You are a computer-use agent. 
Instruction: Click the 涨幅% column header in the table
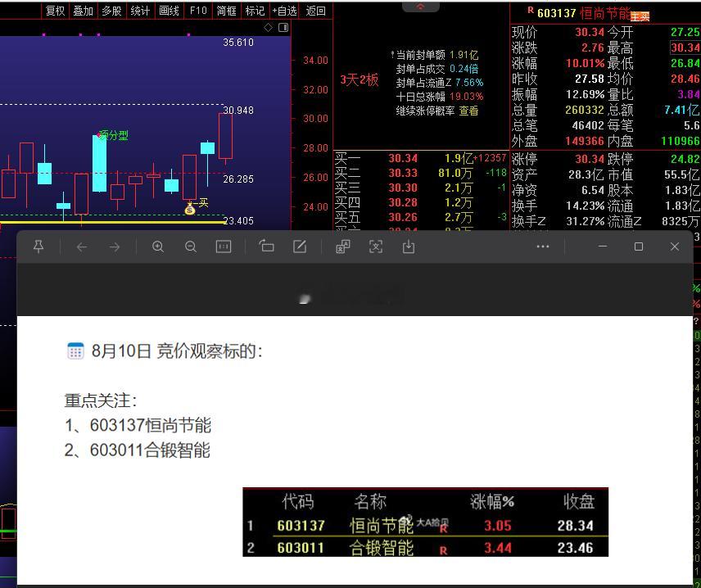point(492,502)
